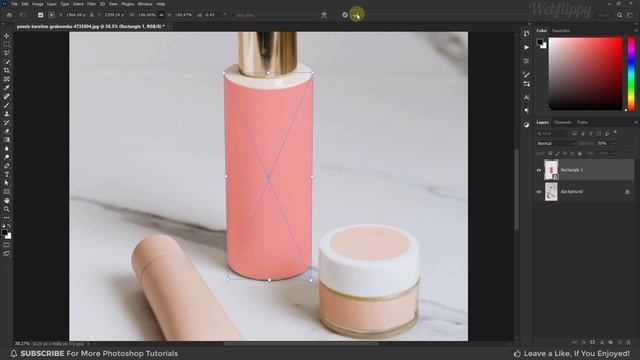Pick a red in the color field

click(x=585, y=74)
